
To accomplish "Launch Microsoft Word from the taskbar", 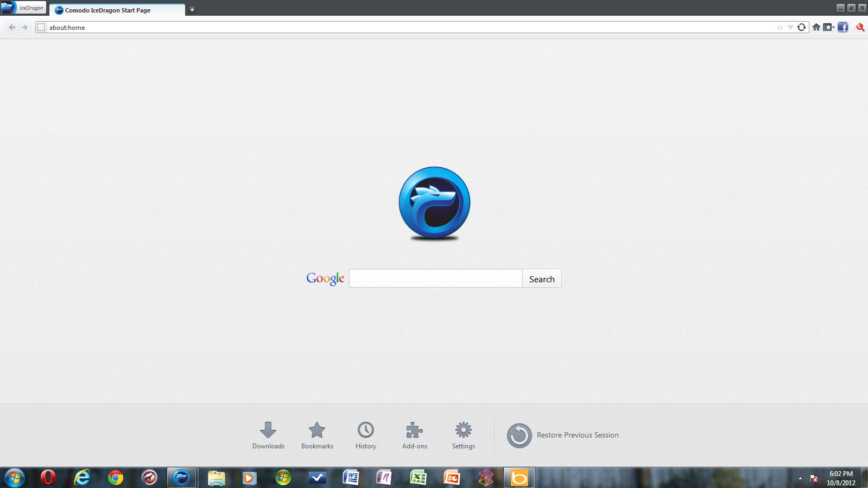I will click(x=351, y=478).
